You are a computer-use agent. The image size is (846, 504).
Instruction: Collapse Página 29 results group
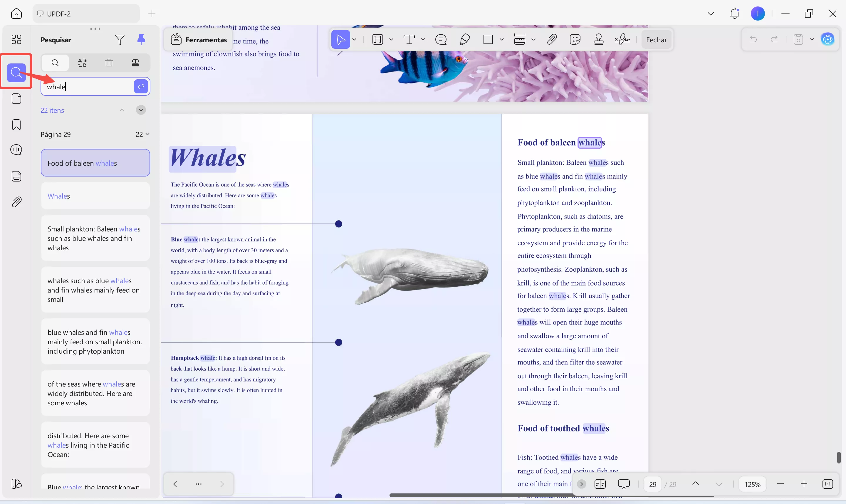click(147, 134)
